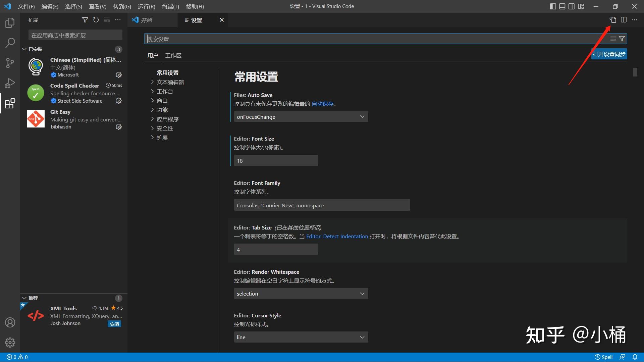Open the Source Control view
Image resolution: width=644 pixels, height=362 pixels.
tap(10, 63)
